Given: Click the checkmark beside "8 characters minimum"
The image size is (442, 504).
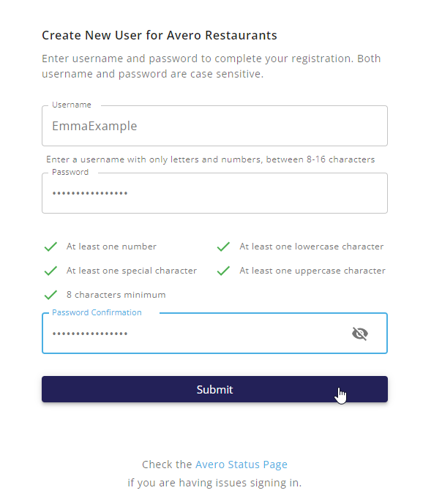Looking at the screenshot, I should pos(50,295).
